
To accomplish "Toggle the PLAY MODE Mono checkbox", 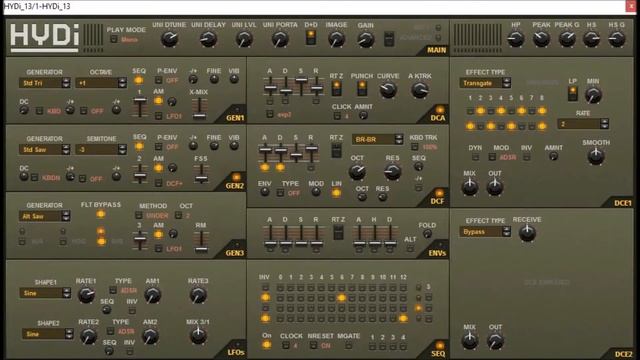I will coord(114,39).
